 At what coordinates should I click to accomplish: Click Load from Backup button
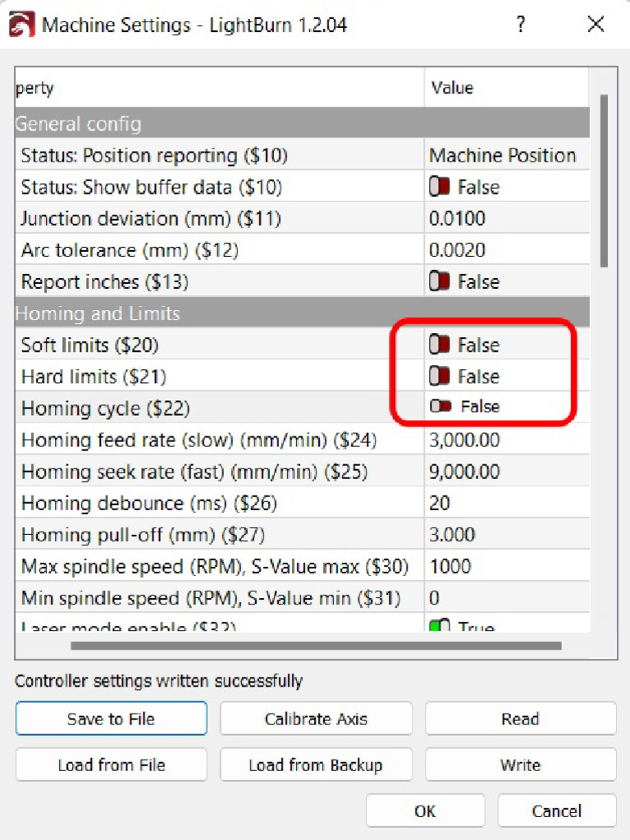[x=316, y=765]
